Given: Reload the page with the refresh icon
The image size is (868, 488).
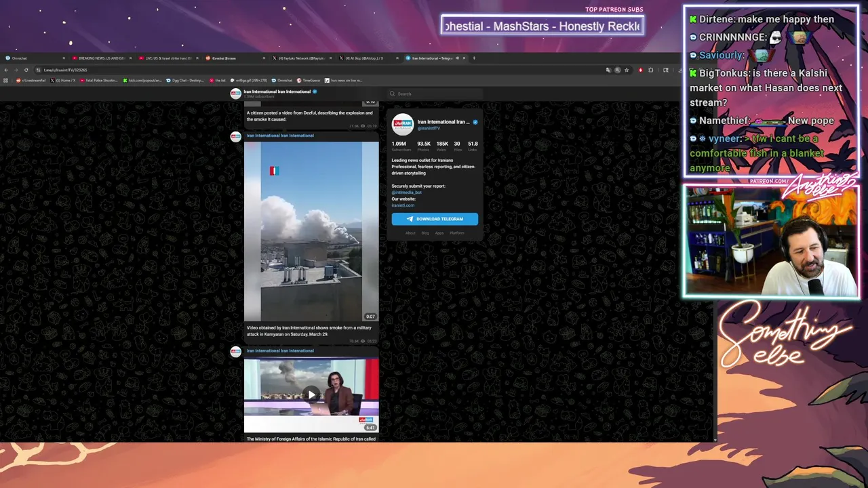Looking at the screenshot, I should 26,70.
